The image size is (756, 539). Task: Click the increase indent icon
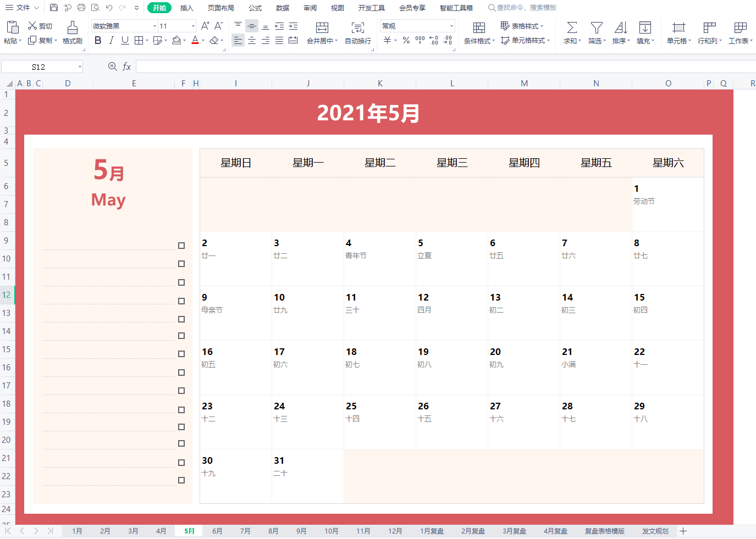tap(293, 26)
